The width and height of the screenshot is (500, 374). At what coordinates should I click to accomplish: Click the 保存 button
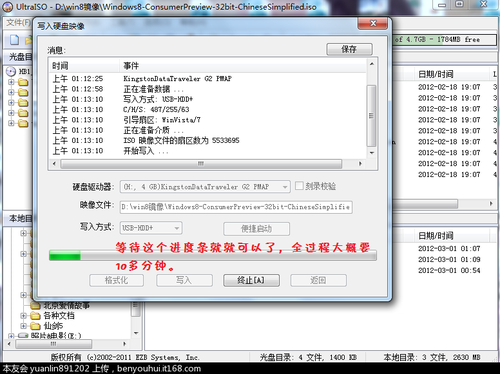click(x=349, y=49)
